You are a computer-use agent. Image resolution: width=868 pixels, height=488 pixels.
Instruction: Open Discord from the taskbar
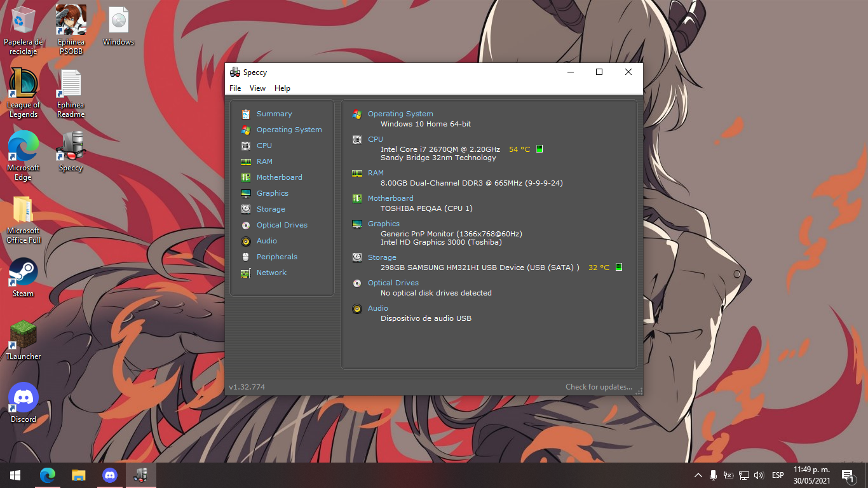pos(110,475)
